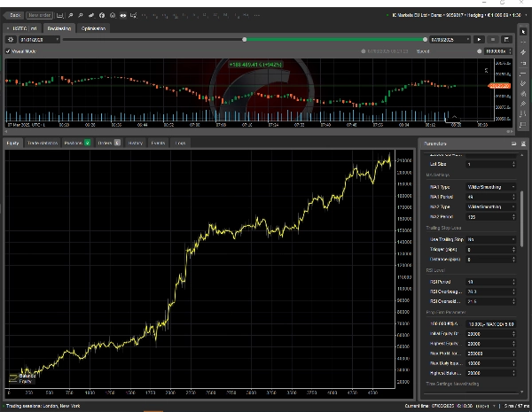Toggle the Visual Mode checkbox

(x=9, y=51)
